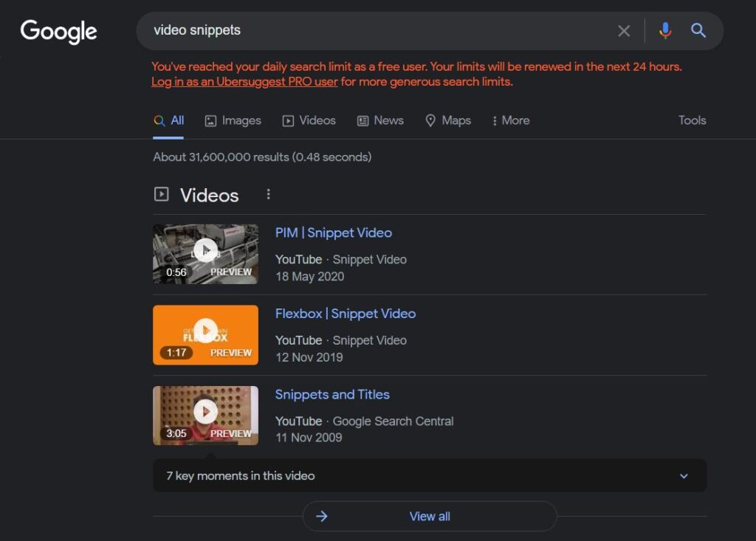
Task: Click the magnifying glass search button
Action: (698, 30)
